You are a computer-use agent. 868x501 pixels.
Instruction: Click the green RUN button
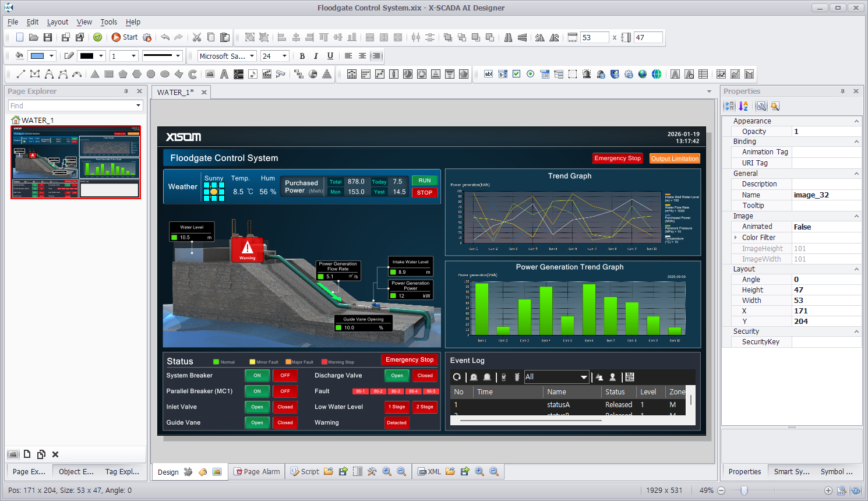point(425,181)
